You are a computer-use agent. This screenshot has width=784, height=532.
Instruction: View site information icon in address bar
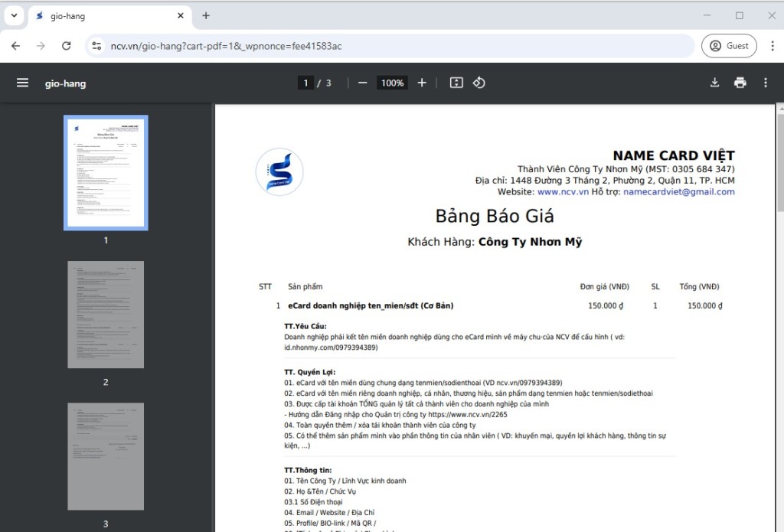pos(96,46)
